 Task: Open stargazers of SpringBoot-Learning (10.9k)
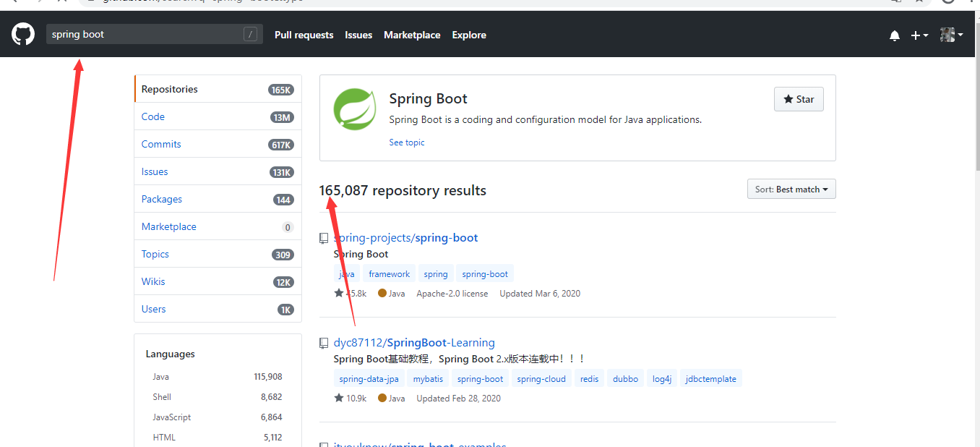(x=351, y=399)
